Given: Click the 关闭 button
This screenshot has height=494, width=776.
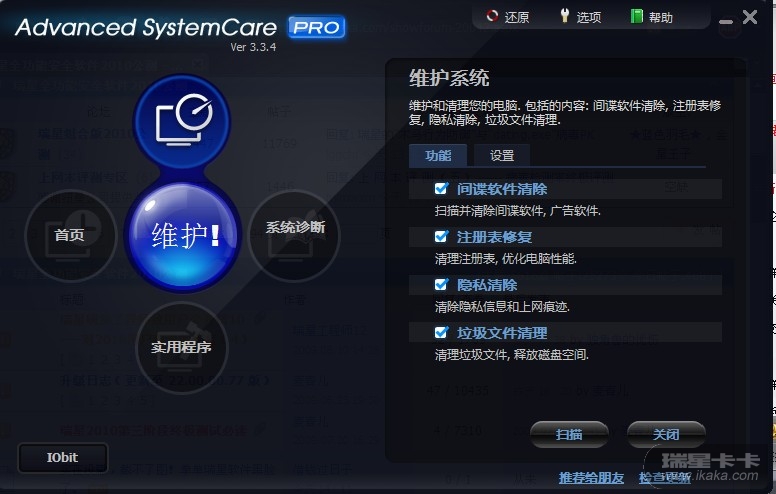Looking at the screenshot, I should 666,435.
